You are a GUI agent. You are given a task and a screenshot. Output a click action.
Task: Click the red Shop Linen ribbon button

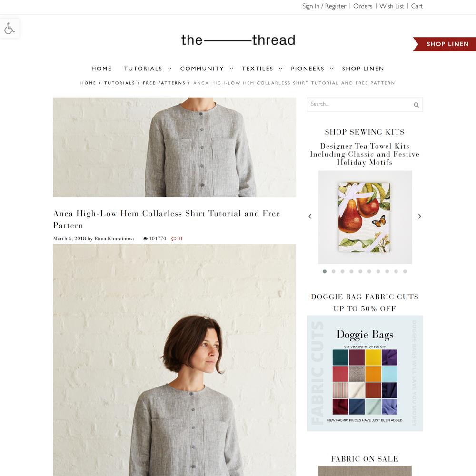[445, 44]
